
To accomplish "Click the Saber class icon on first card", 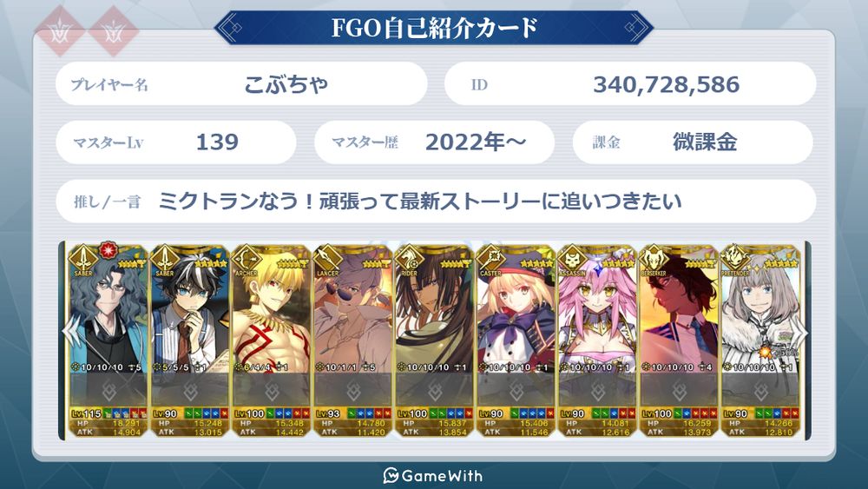I will coord(83,257).
